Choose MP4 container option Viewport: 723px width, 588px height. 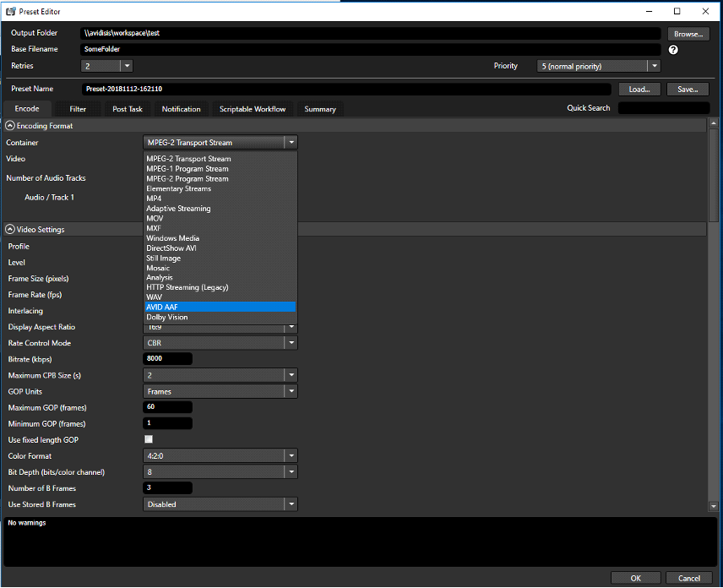pyautogui.click(x=220, y=199)
